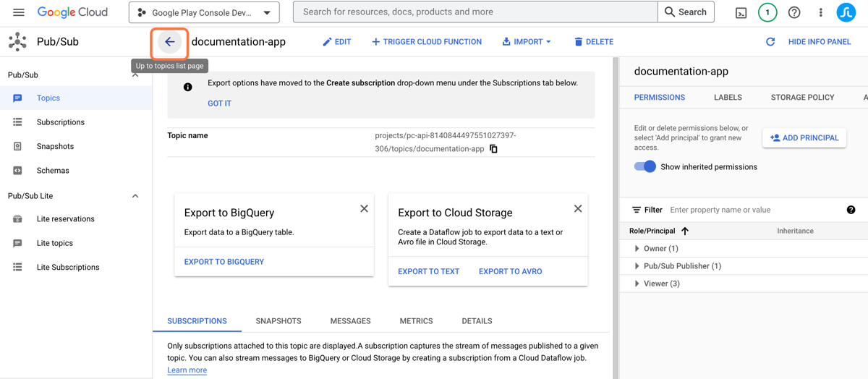Select the Storage Policy tab

click(803, 98)
